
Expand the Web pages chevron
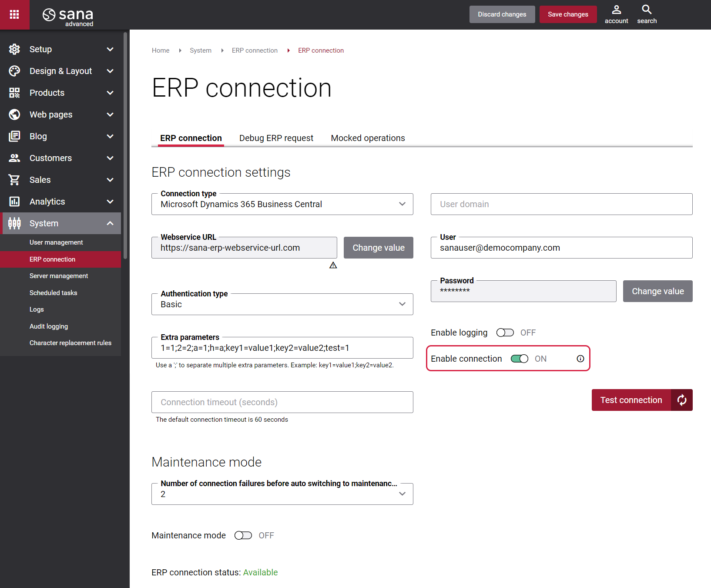(x=110, y=114)
